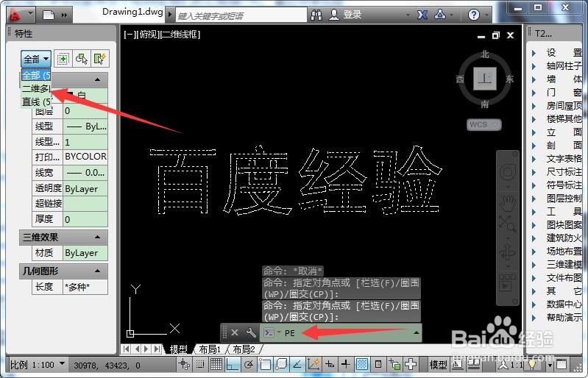The width and height of the screenshot is (588, 378).
Task: Click 东 on the ViewCube compass
Action: [509, 79]
